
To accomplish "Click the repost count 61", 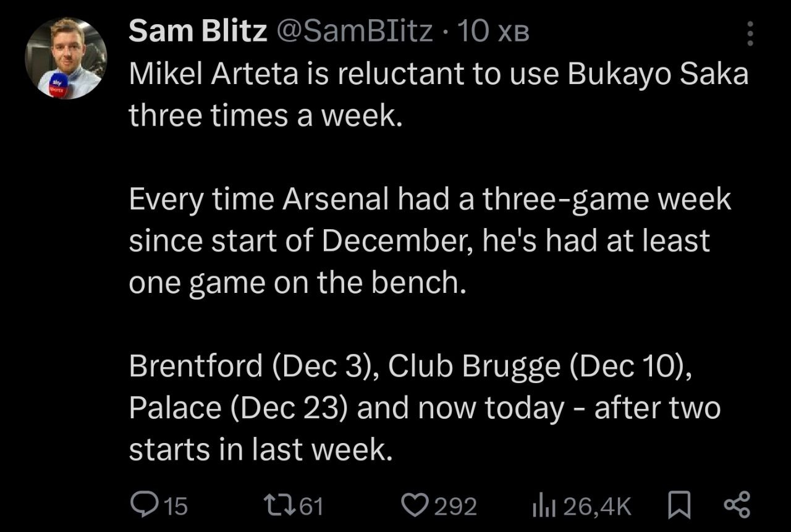I will [x=311, y=506].
